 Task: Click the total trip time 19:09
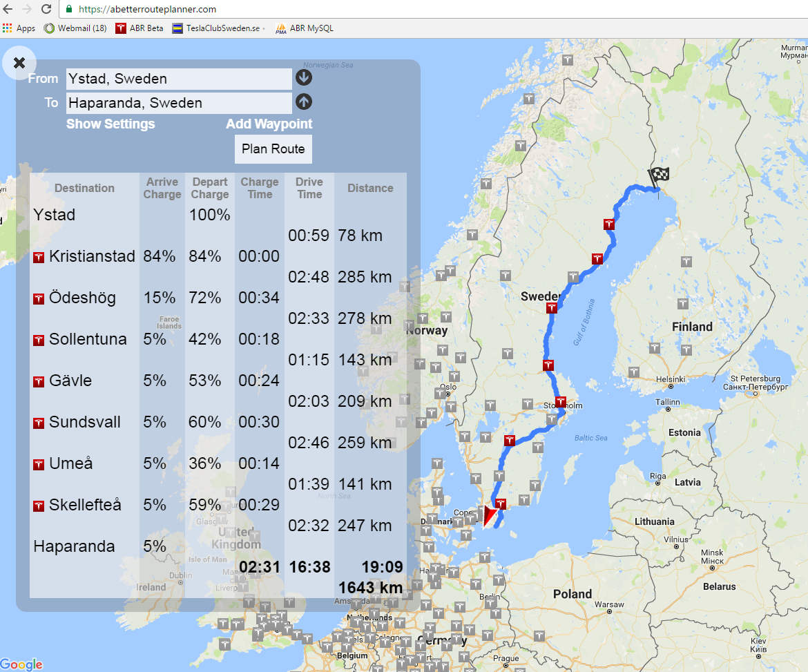click(383, 567)
